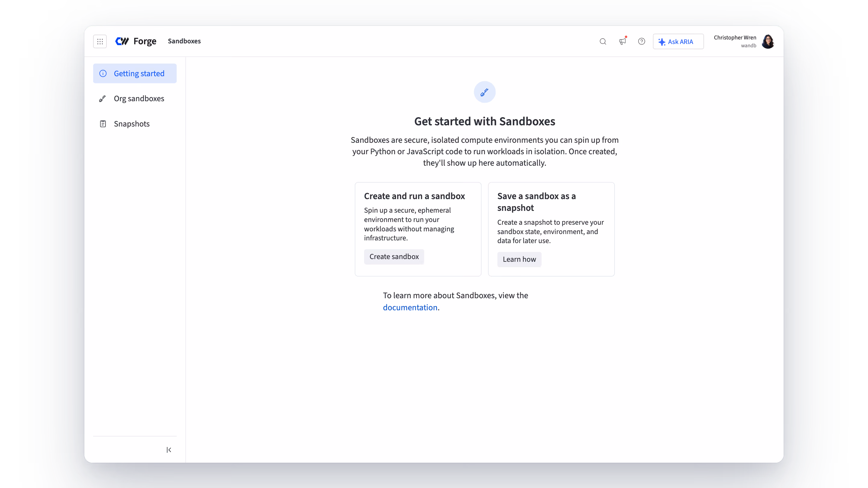Open the help question mark icon
Screen dimensions: 868x488
point(642,42)
